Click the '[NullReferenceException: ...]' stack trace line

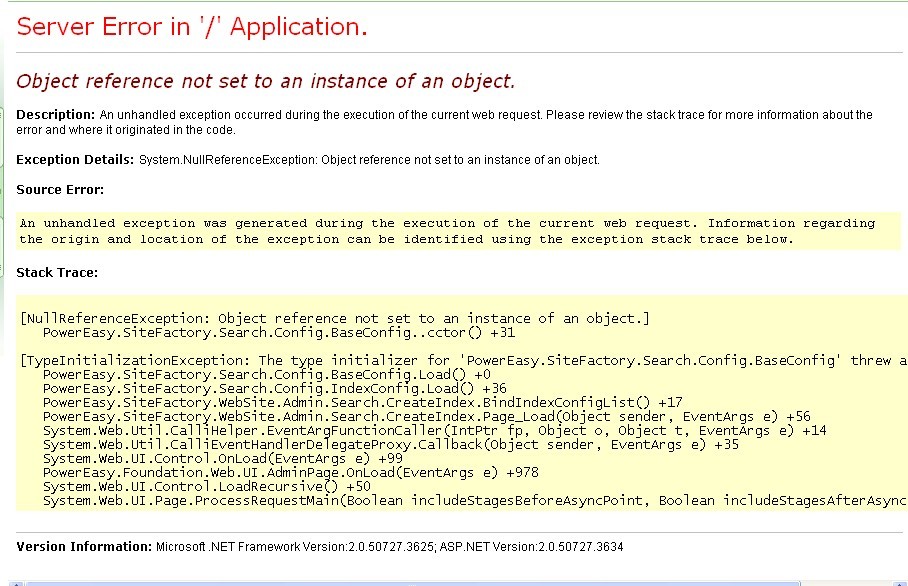tap(335, 318)
